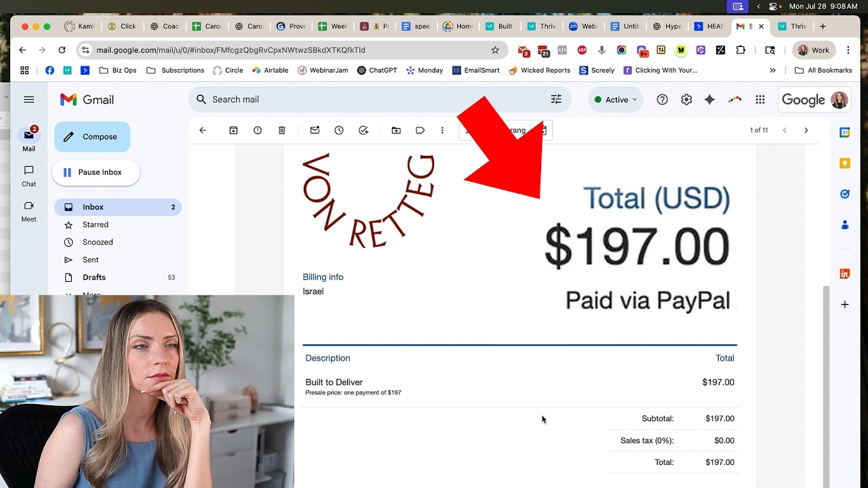Bookmark this page with the star icon
Viewport: 868px width, 488px height.
pos(495,50)
